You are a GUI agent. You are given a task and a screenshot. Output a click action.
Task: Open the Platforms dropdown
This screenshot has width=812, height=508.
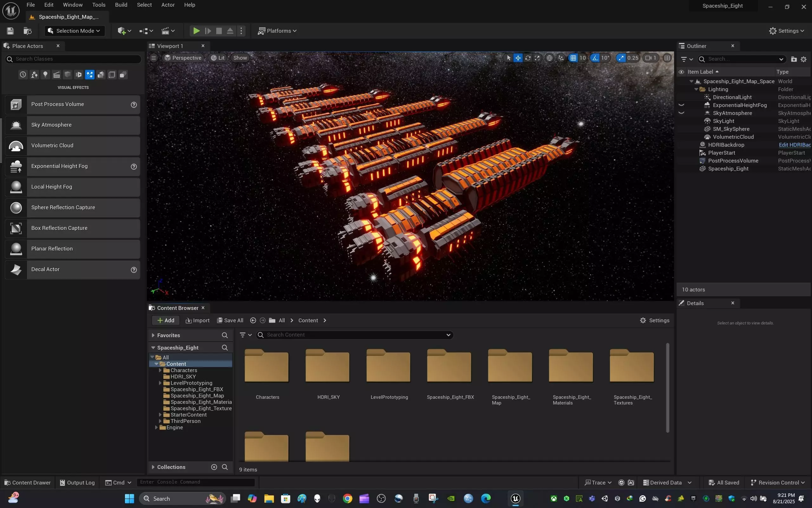point(277,31)
